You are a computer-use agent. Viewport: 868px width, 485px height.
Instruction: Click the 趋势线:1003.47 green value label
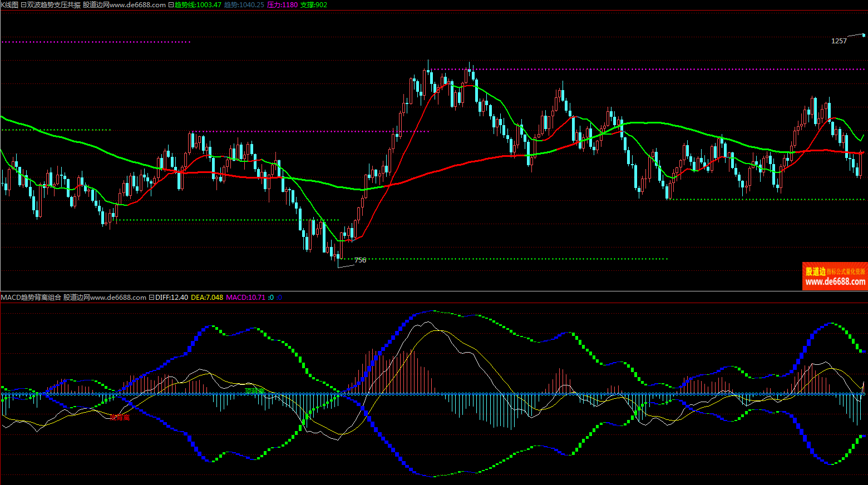[198, 5]
